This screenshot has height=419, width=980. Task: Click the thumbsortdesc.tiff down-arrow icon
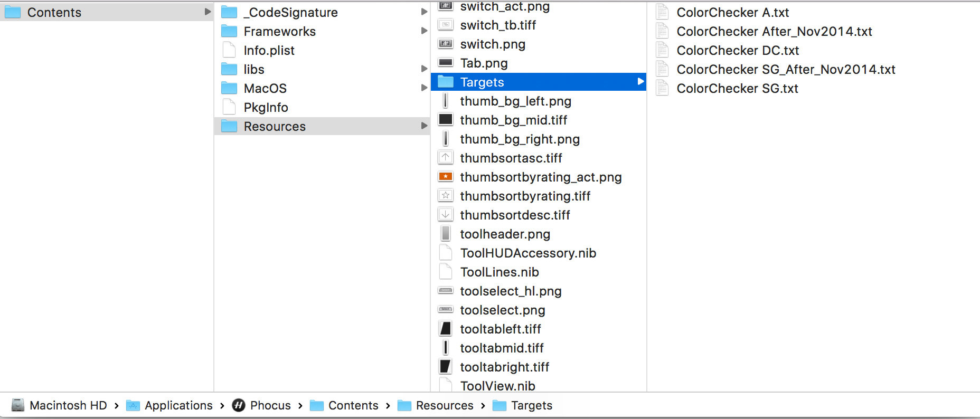446,215
